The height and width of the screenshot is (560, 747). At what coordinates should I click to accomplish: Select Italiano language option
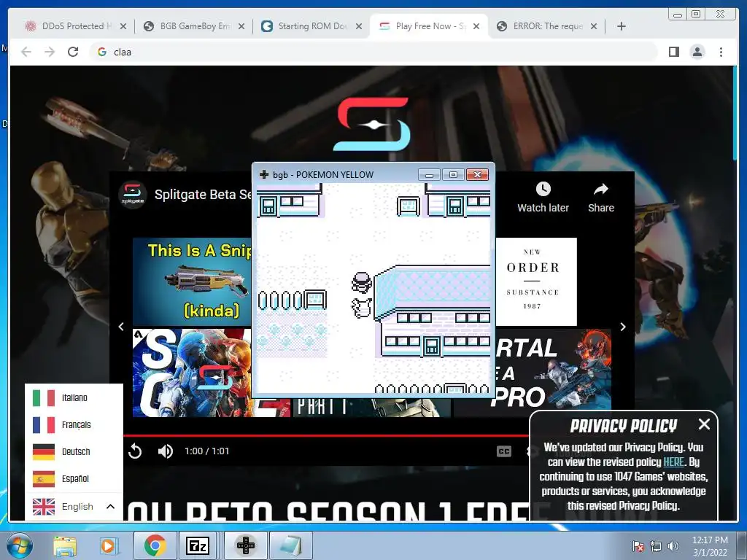tap(74, 397)
